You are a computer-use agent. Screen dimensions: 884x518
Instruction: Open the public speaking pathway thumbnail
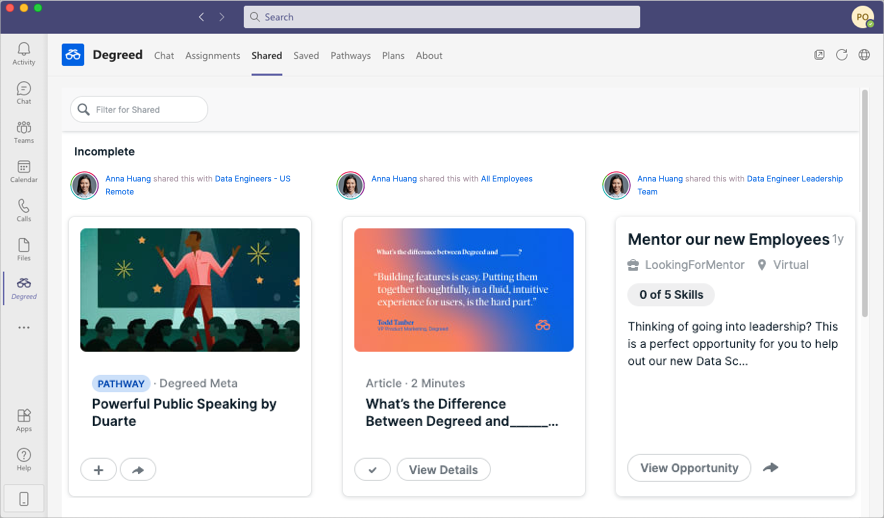point(190,290)
